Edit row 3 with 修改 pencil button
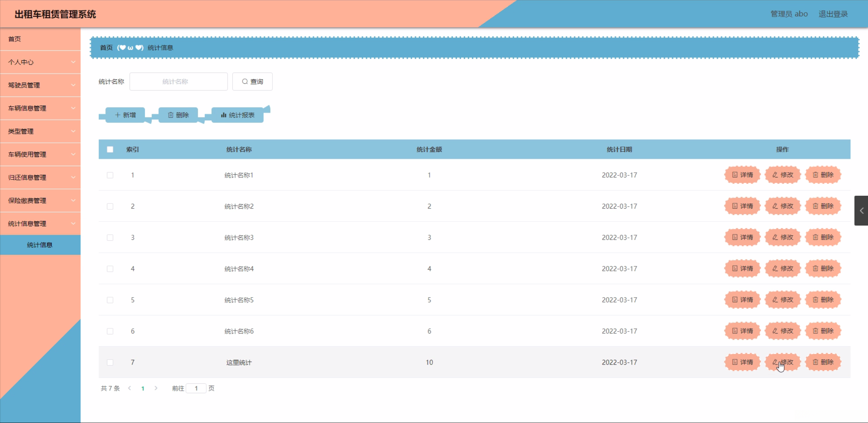The width and height of the screenshot is (868, 423). (783, 237)
